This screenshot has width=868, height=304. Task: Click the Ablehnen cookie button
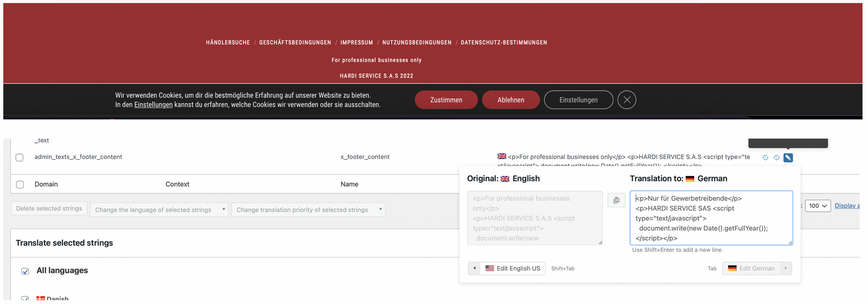[x=511, y=100]
